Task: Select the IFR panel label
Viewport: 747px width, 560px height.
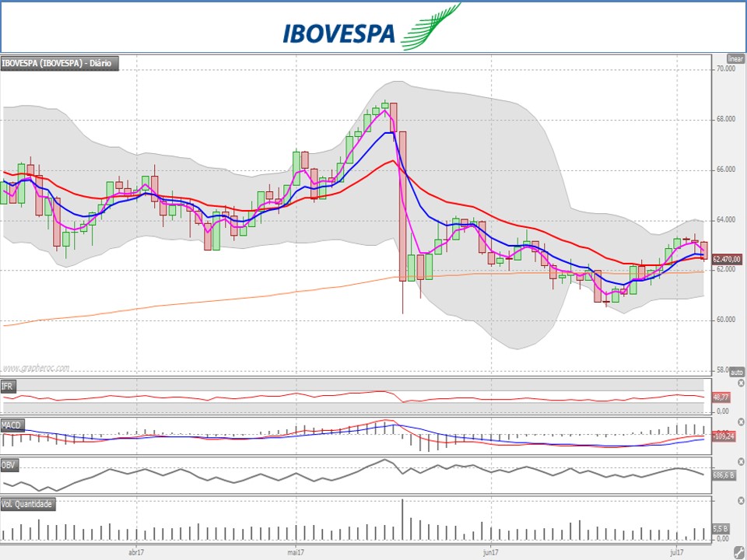Action: click(x=8, y=387)
